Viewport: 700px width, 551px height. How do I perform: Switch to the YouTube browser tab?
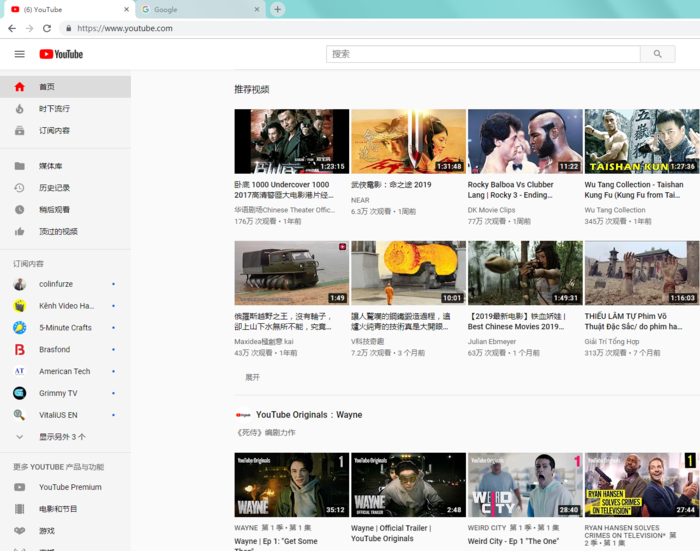point(69,9)
